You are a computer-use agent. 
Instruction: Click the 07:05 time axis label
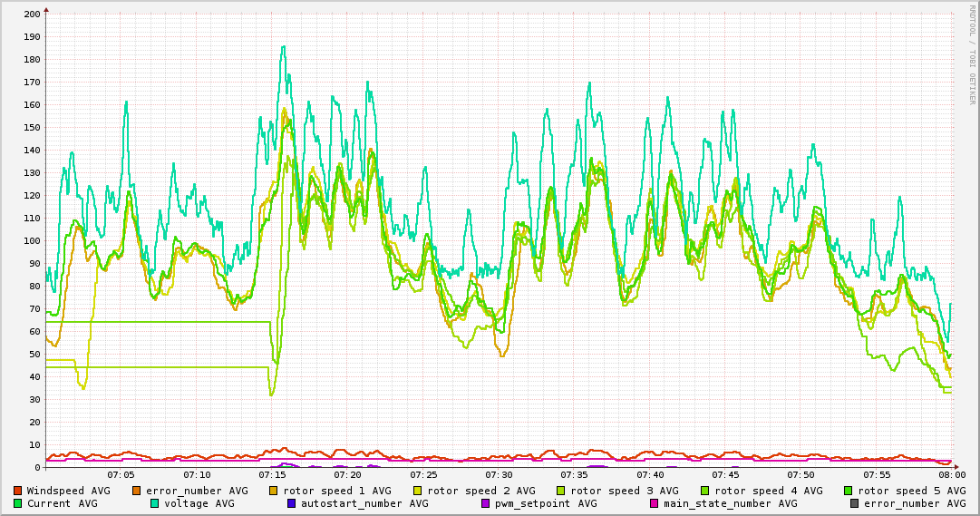click(x=121, y=475)
